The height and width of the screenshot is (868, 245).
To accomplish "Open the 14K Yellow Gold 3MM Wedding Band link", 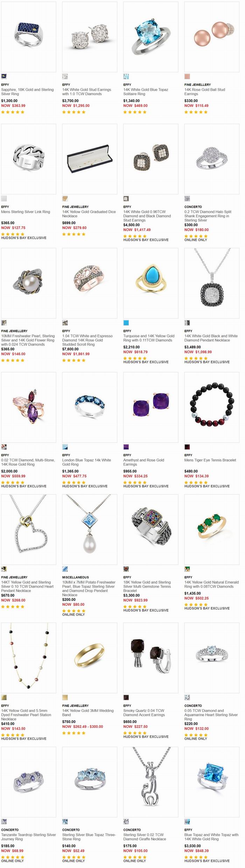I will pyautogui.click(x=88, y=713).
